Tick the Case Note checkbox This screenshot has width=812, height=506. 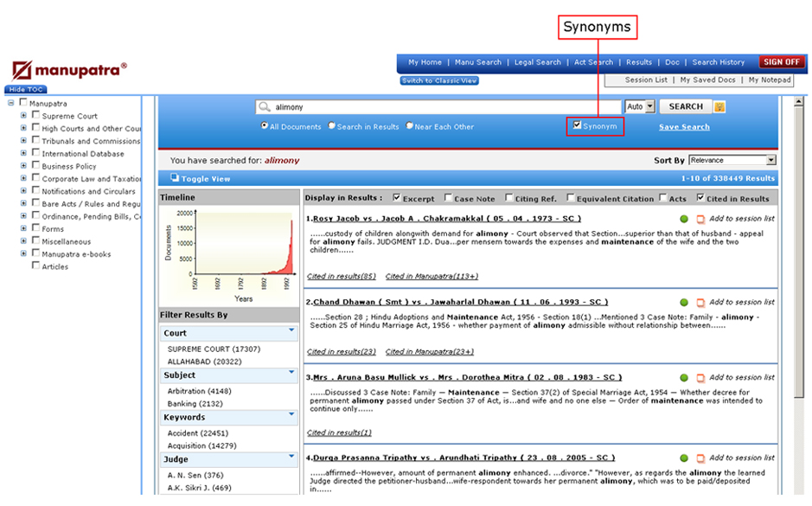(x=449, y=197)
